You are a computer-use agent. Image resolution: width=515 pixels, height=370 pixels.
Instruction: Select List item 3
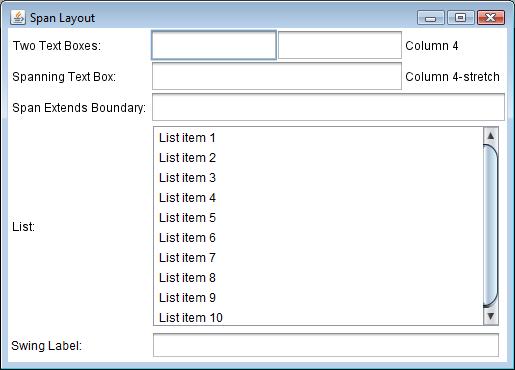pos(318,178)
